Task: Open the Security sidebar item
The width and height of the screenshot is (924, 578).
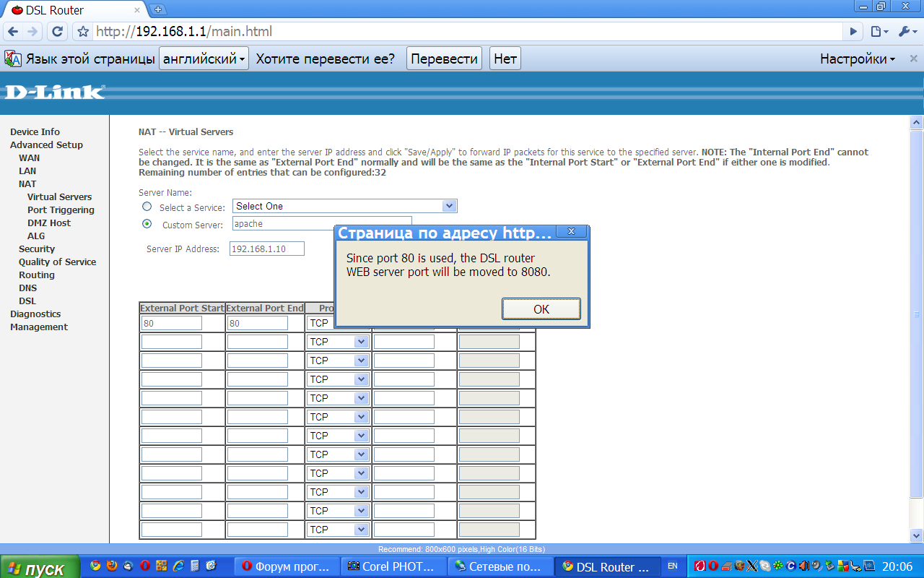Action: (x=37, y=249)
